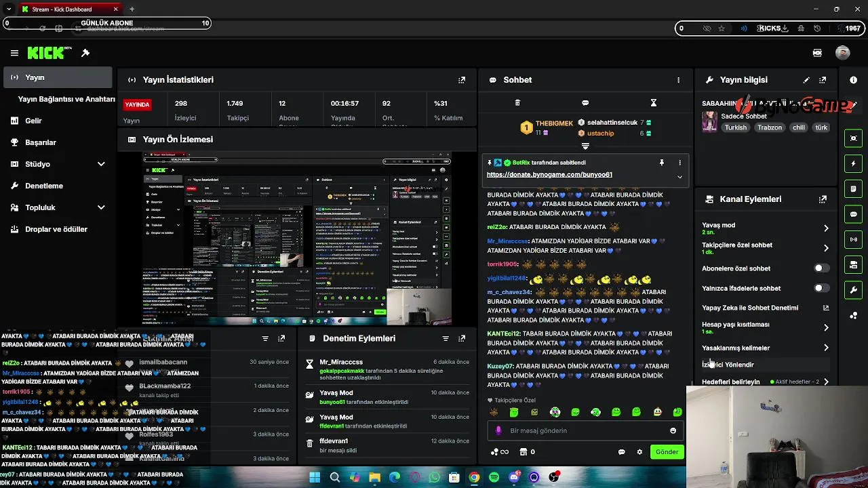
Task: Pop out the Yayın bilgisi panel
Action: coord(823,80)
